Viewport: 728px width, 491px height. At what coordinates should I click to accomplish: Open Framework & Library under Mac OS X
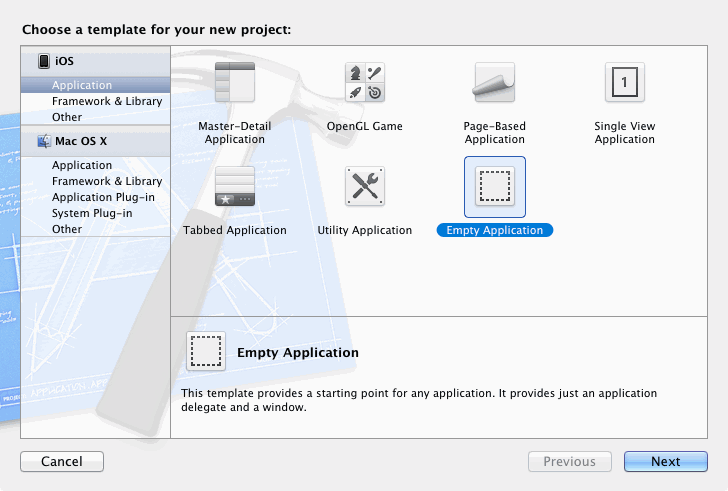point(107,182)
